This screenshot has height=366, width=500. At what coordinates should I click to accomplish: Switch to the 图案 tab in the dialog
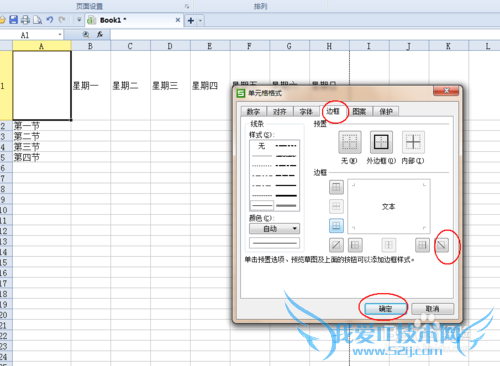[x=359, y=112]
